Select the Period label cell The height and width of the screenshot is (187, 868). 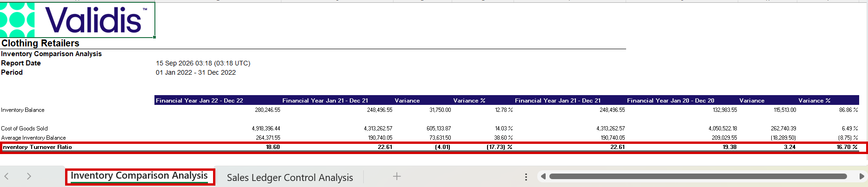(12, 72)
